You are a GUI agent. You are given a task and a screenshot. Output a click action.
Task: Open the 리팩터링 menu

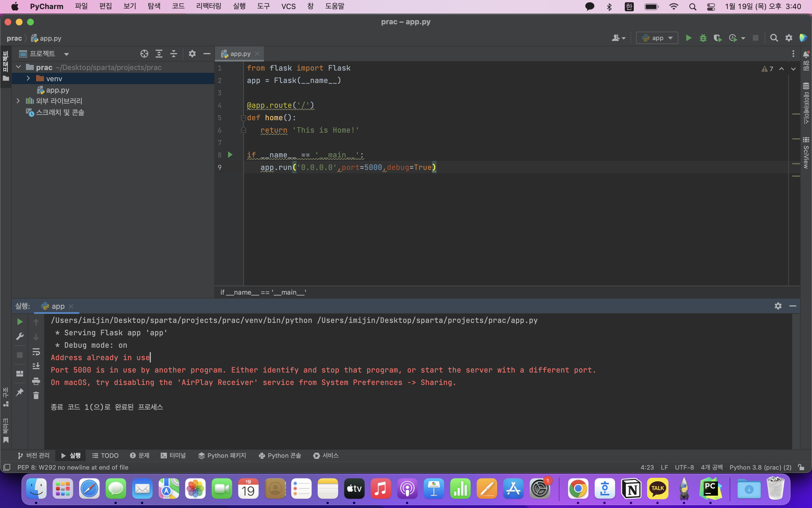tap(209, 6)
